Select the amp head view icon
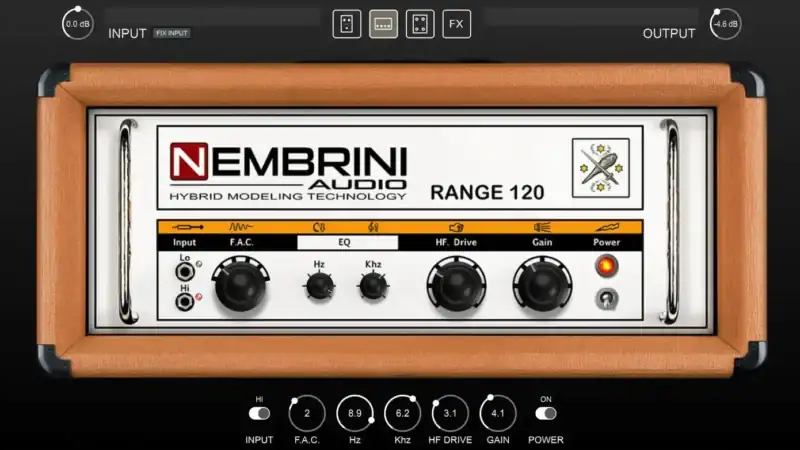 coord(383,24)
